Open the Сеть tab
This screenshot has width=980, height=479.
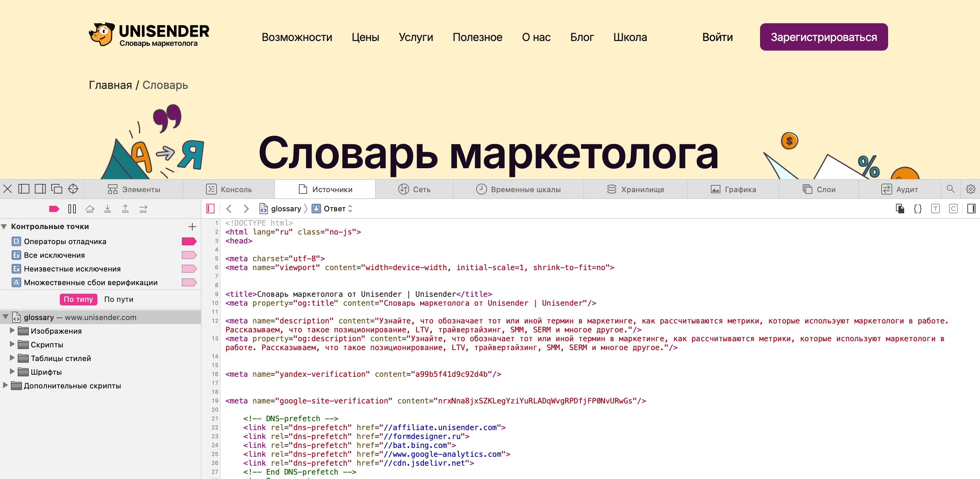414,189
